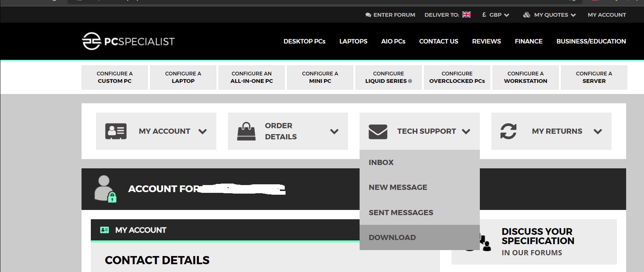
Task: Open the Laptops nav item
Action: click(x=353, y=41)
